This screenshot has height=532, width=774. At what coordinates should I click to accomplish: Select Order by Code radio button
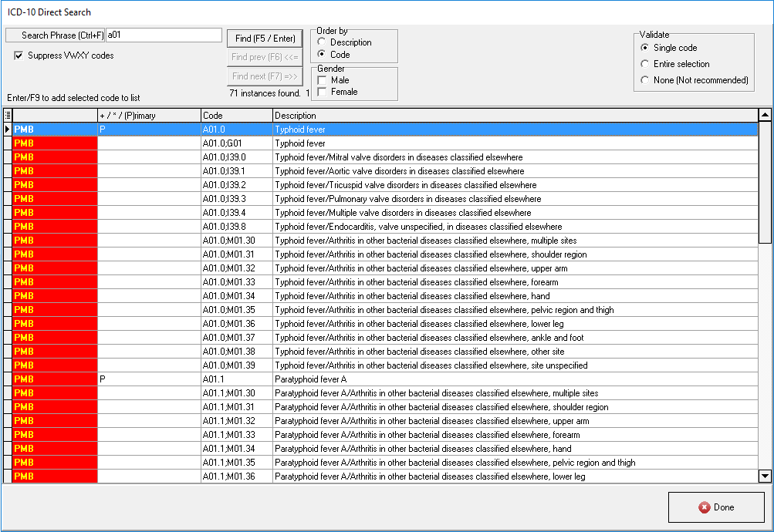[322, 55]
